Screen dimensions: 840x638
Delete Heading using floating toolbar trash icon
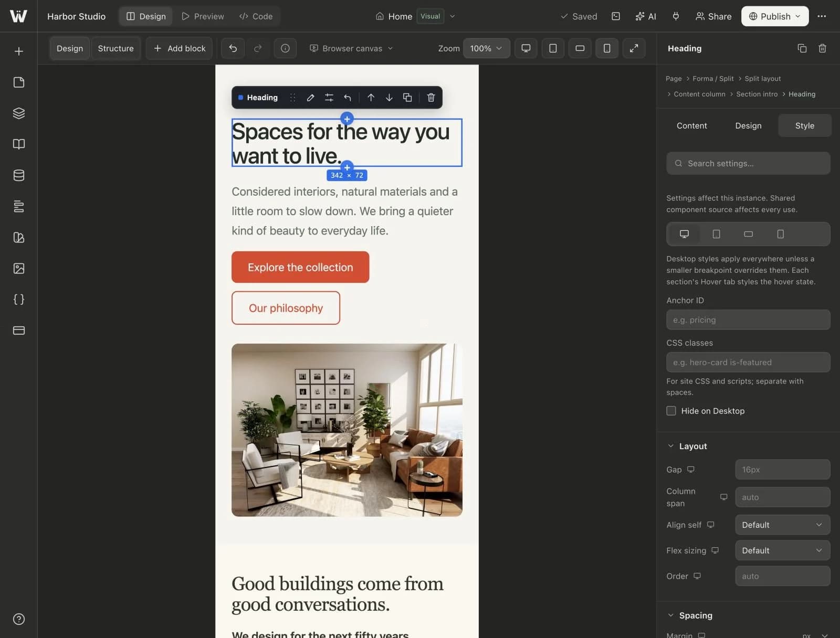[431, 98]
